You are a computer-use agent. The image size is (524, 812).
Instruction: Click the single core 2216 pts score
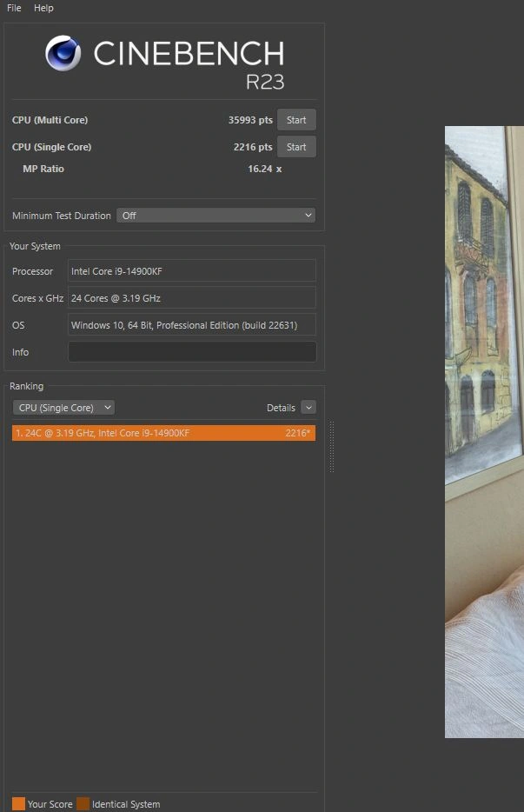253,147
